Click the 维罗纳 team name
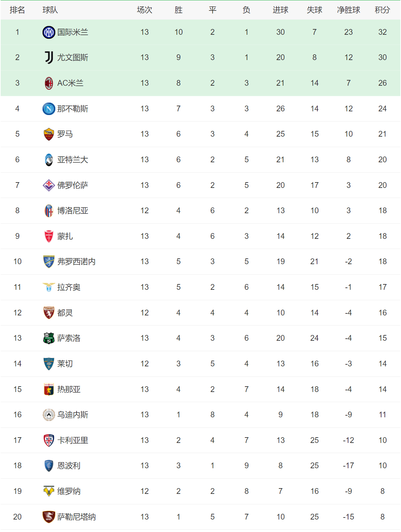 (x=69, y=491)
